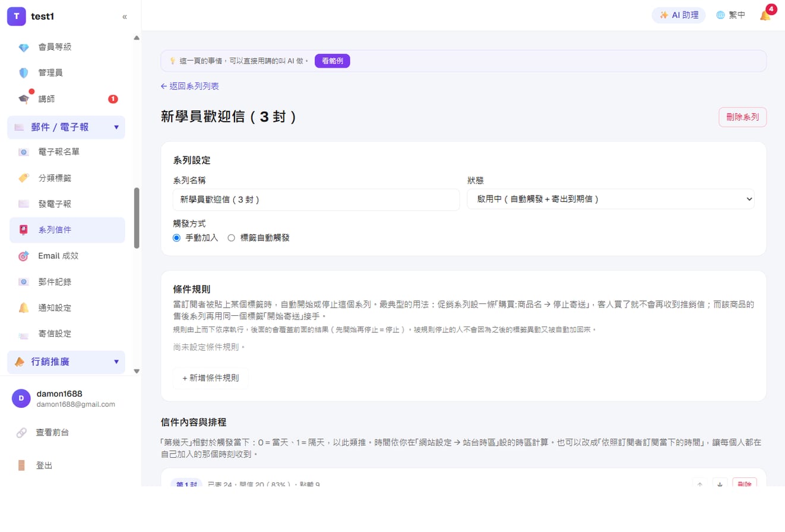
Task: Go to 郵件記錄 in the sidebar
Action: [x=67, y=282]
